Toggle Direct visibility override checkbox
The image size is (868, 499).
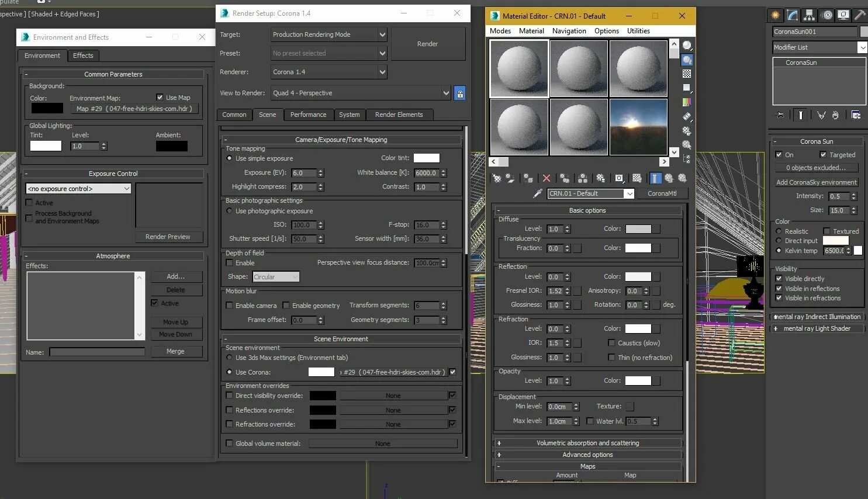point(229,396)
